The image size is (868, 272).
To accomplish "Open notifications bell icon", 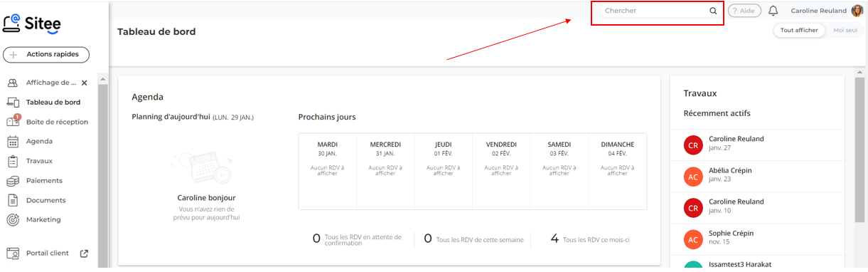I will [773, 11].
